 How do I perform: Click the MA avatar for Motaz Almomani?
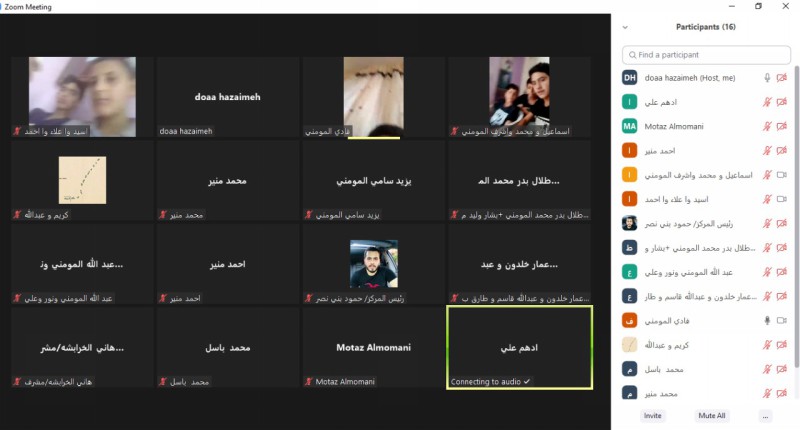[x=630, y=126]
